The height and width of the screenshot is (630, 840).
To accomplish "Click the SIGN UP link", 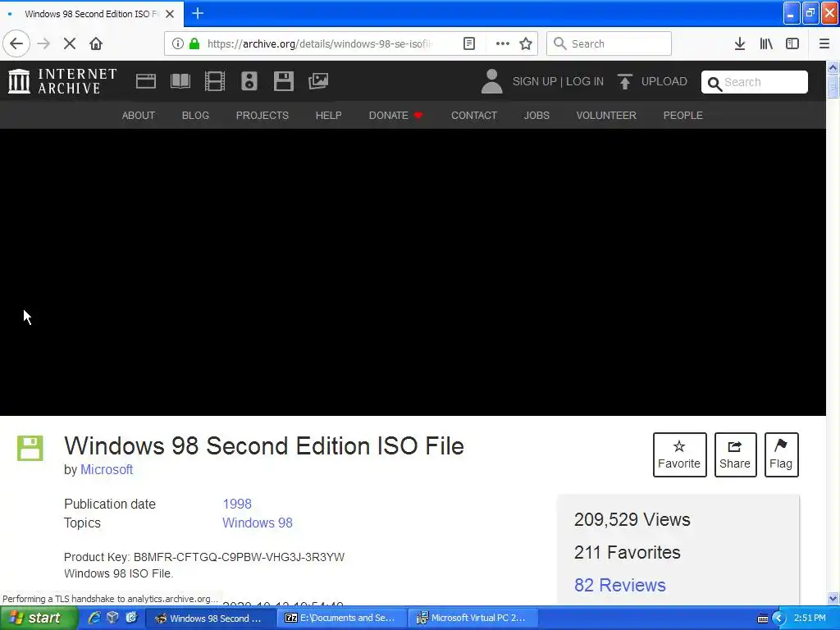I will pos(534,81).
